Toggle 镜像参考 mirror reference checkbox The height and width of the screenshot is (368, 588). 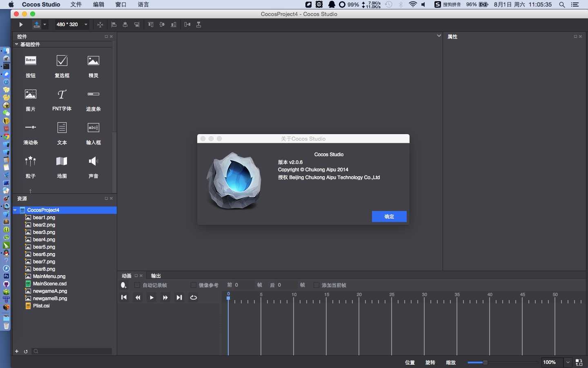pyautogui.click(x=194, y=285)
